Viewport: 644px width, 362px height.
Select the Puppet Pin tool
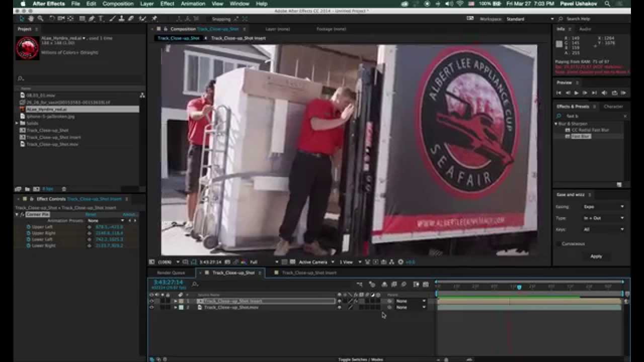[154, 19]
